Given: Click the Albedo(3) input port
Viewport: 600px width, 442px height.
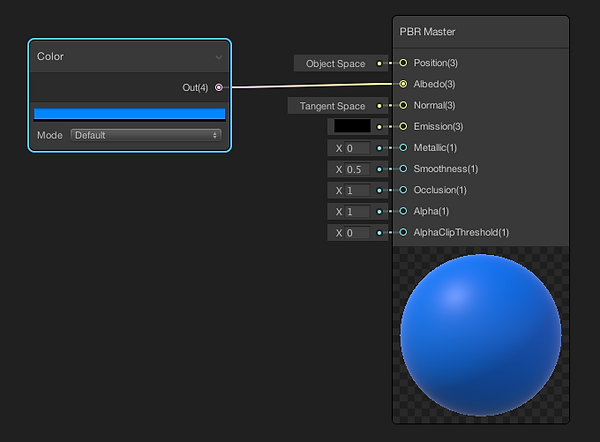Looking at the screenshot, I should 403,84.
